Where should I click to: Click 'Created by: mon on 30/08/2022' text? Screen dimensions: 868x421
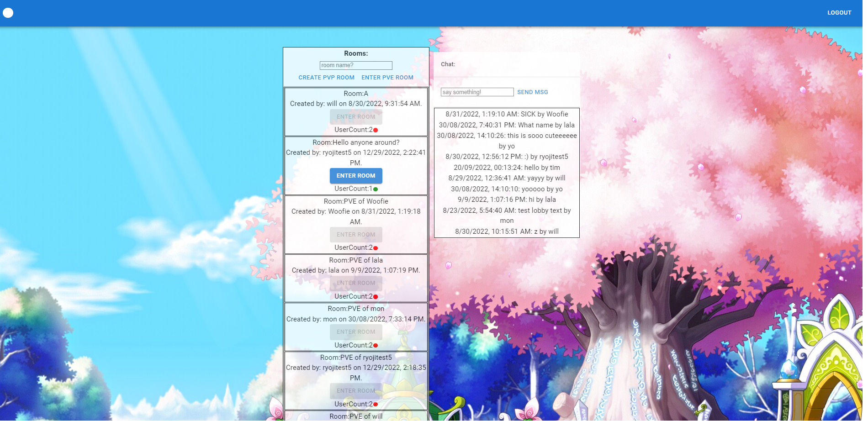356,319
